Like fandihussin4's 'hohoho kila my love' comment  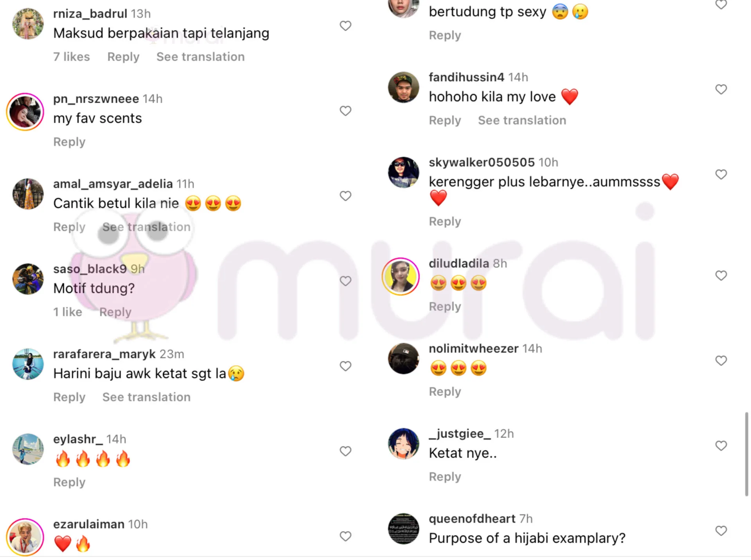tap(721, 90)
